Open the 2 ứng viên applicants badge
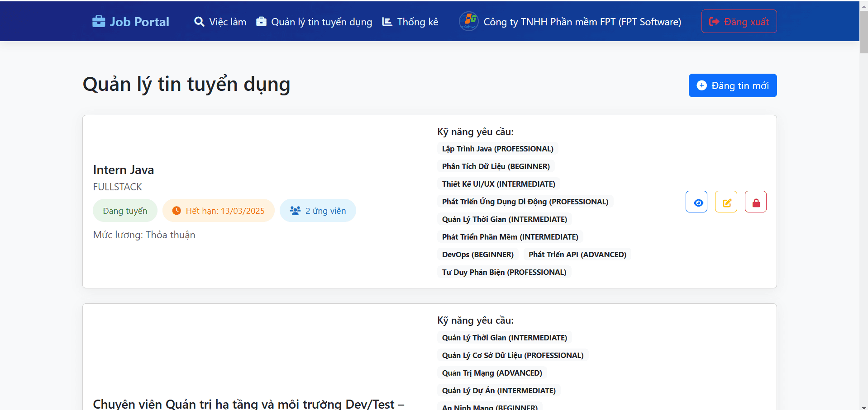Viewport: 868px width, 410px height. [318, 211]
